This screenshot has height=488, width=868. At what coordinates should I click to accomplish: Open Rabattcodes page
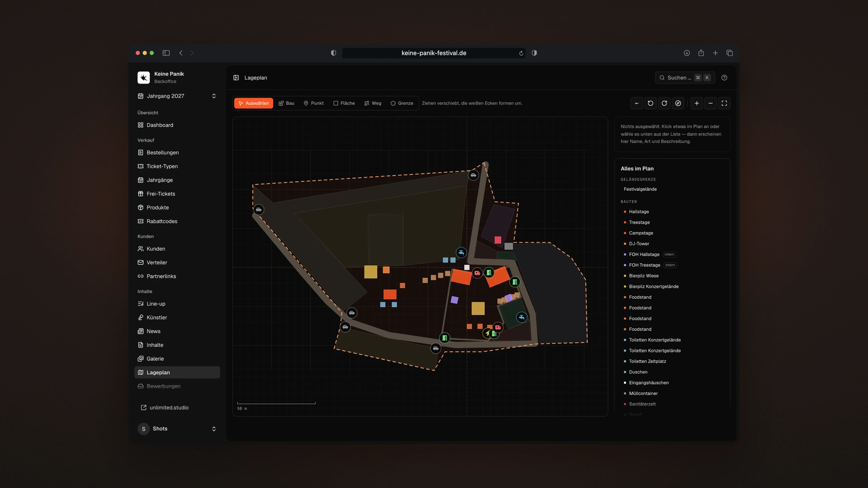tap(177, 221)
